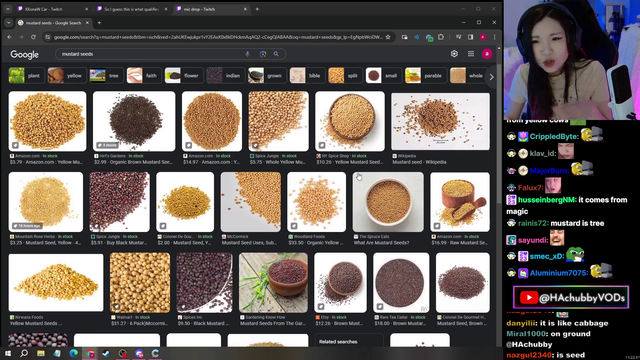
Task: Select the mustard seeds - Google Search tab
Action: coord(54,23)
